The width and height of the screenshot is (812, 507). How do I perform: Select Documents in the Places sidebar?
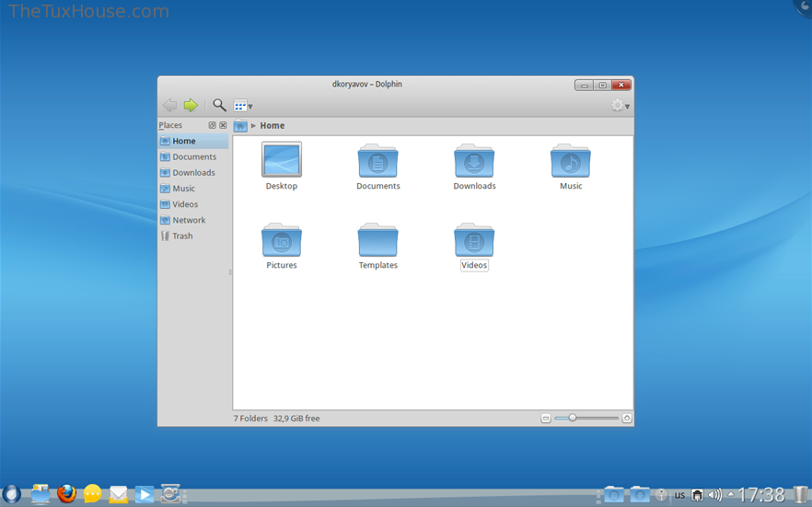point(193,157)
